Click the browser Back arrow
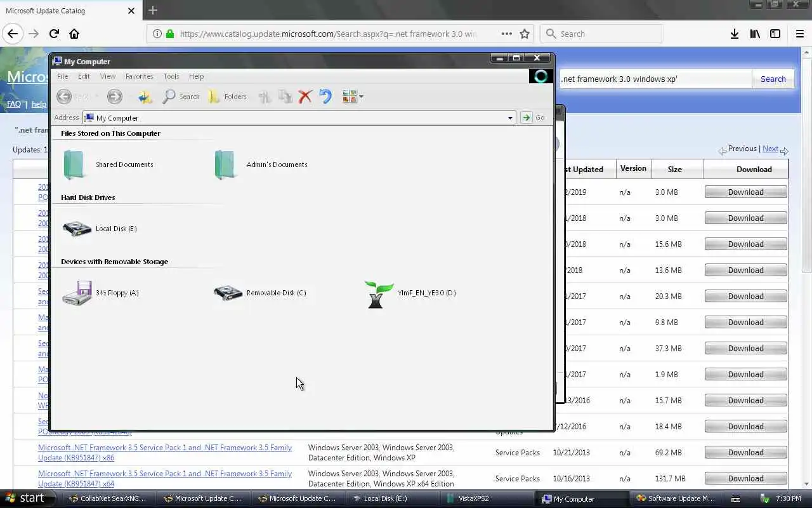 coord(13,34)
